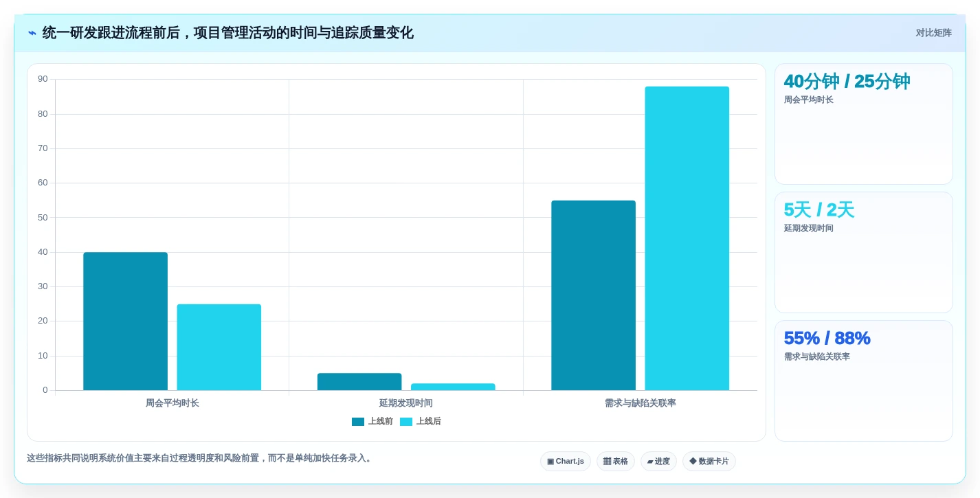Click the 对比矩阵 label in the header

tap(933, 33)
